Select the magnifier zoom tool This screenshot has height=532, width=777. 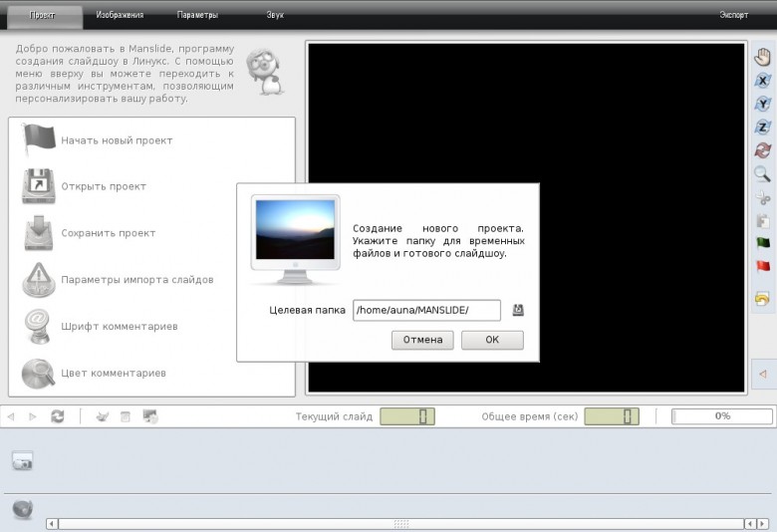[762, 173]
